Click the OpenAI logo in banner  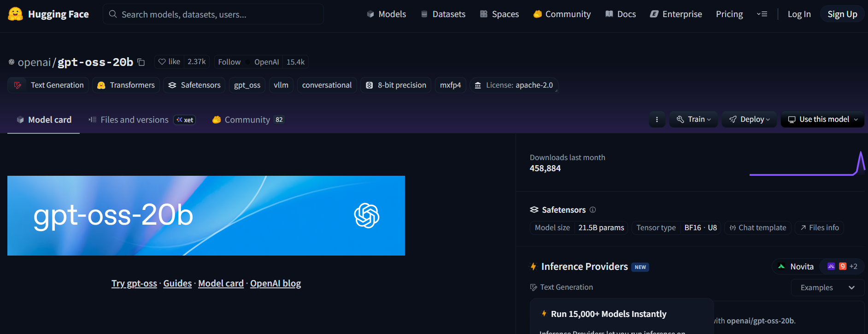pyautogui.click(x=367, y=215)
